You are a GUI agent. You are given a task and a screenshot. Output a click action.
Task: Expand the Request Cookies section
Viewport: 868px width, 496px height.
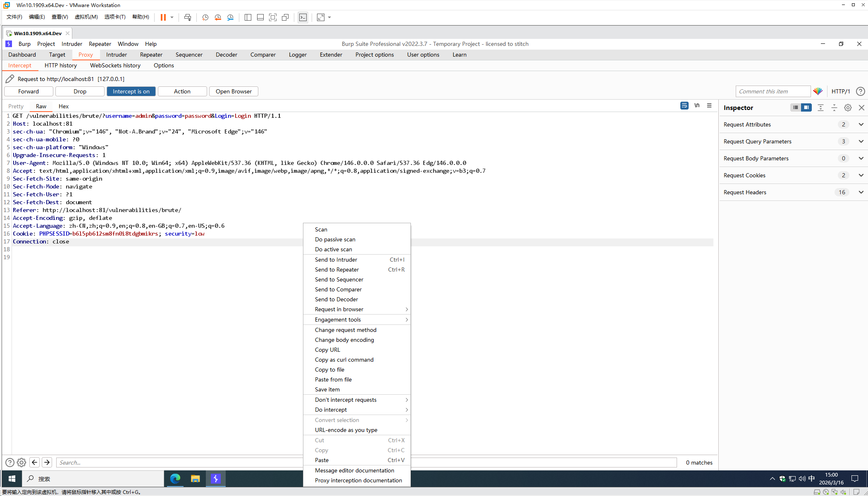861,175
